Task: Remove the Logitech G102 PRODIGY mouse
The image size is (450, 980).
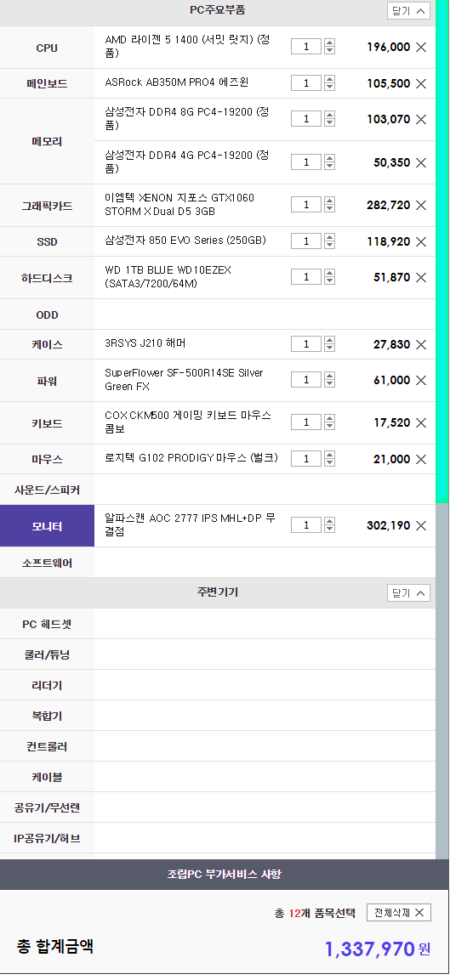Action: (421, 459)
